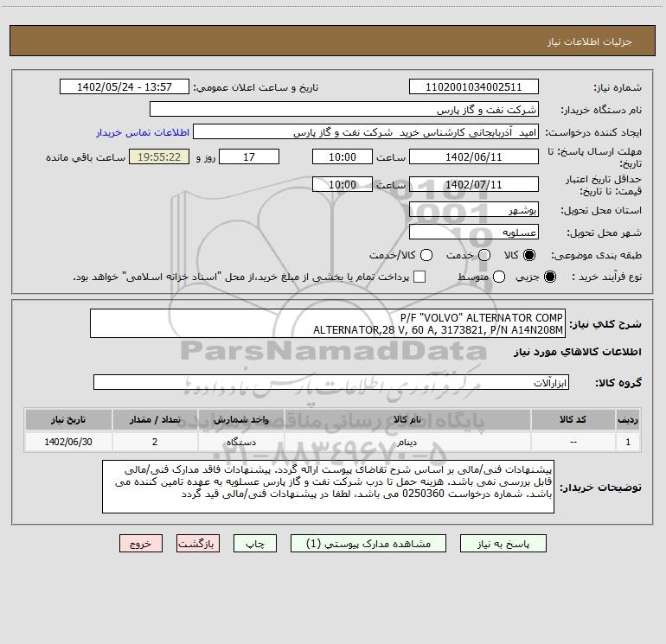The width and height of the screenshot is (666, 644).
Task: Click the item name cell دینام
Action: tap(407, 442)
